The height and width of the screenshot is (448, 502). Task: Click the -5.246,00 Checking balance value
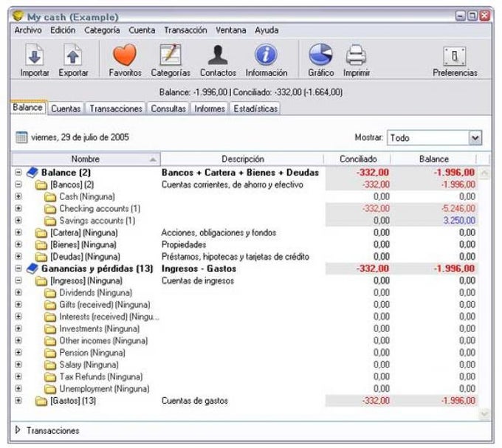coord(458,209)
